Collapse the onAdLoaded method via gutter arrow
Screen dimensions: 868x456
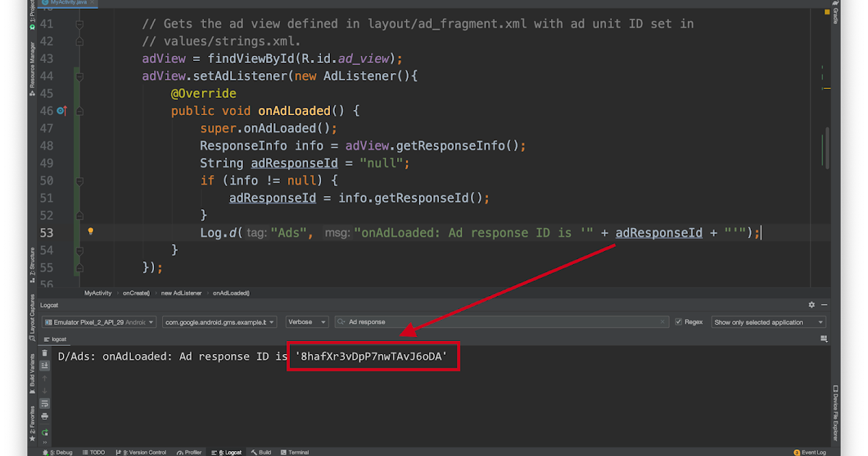tap(79, 111)
